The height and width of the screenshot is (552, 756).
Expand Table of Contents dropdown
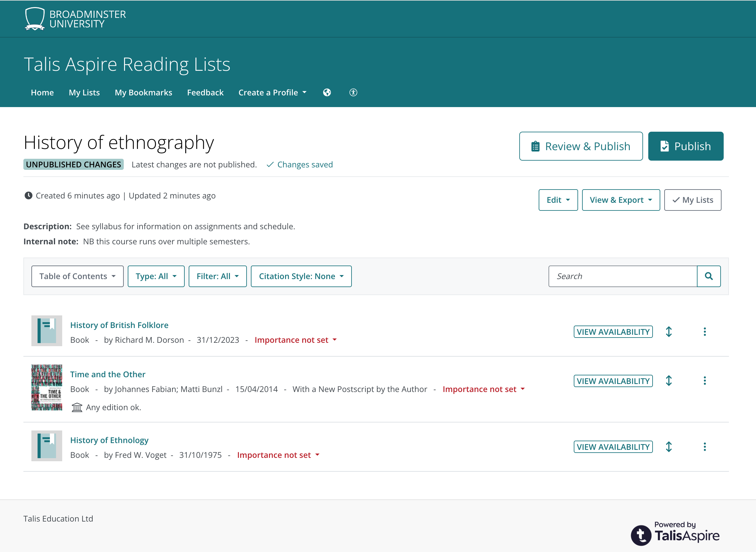click(x=78, y=276)
